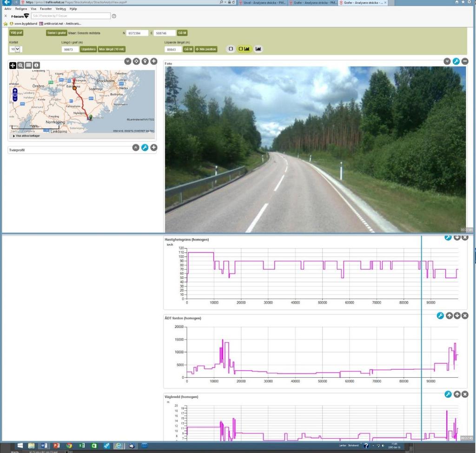Open the www.bygdeband bookmark
Viewport: 476px width, 453px height.
point(23,23)
